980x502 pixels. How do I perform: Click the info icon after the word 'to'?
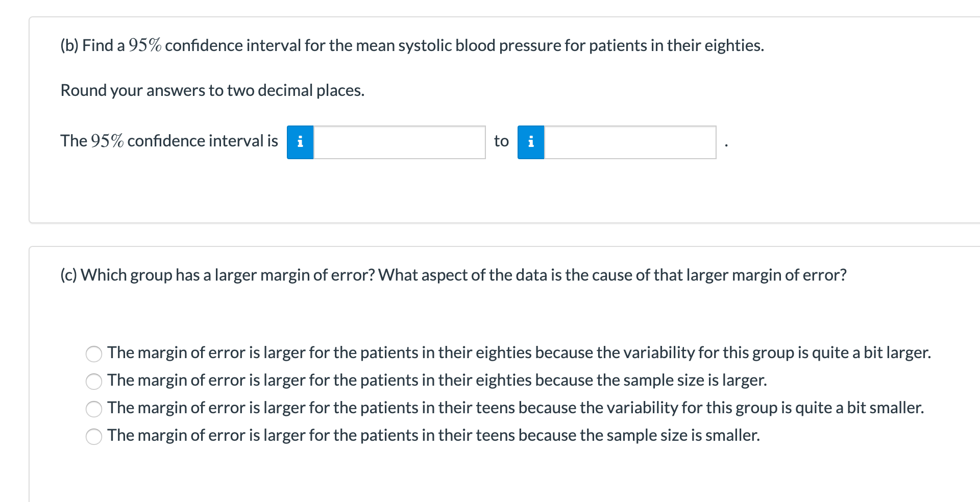coord(531,142)
